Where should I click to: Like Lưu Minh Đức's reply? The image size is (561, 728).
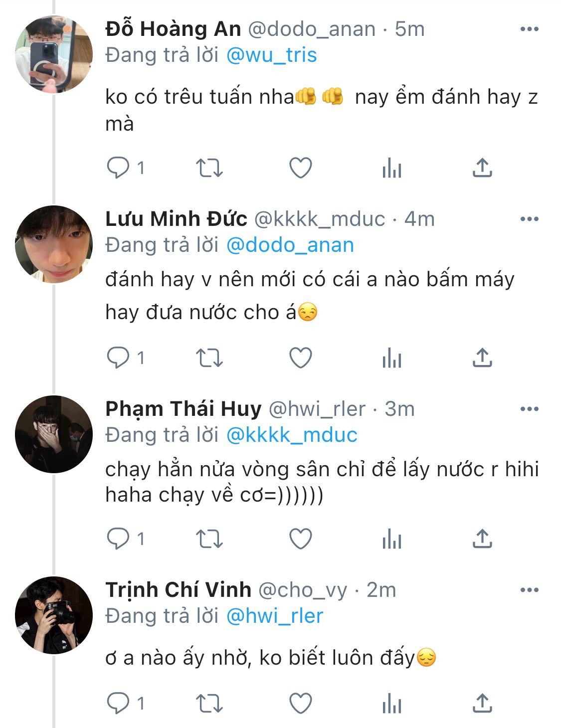(301, 358)
